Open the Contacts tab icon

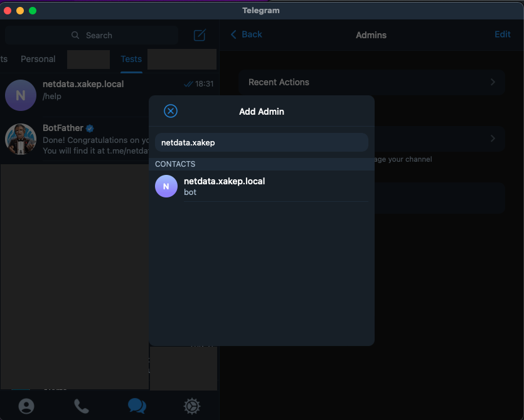click(26, 406)
